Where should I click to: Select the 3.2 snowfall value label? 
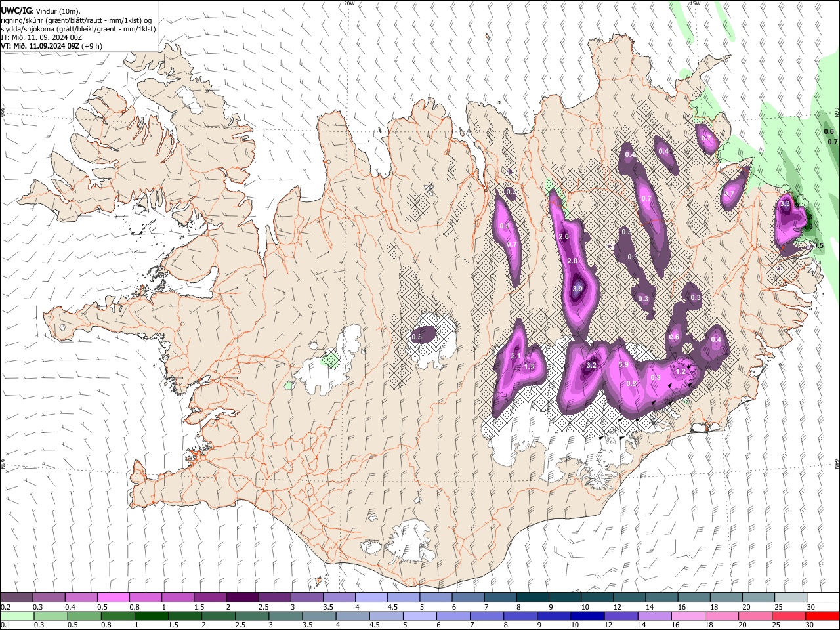pos(591,365)
